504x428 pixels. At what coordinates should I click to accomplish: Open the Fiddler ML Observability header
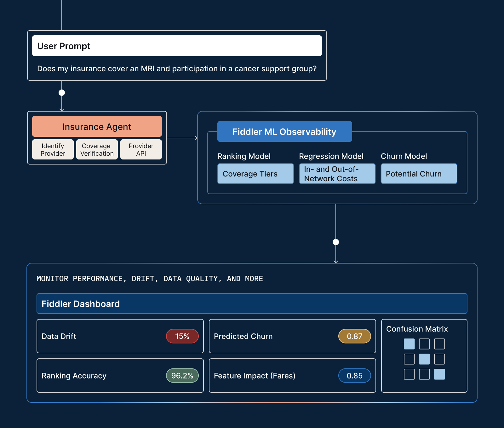(x=284, y=131)
